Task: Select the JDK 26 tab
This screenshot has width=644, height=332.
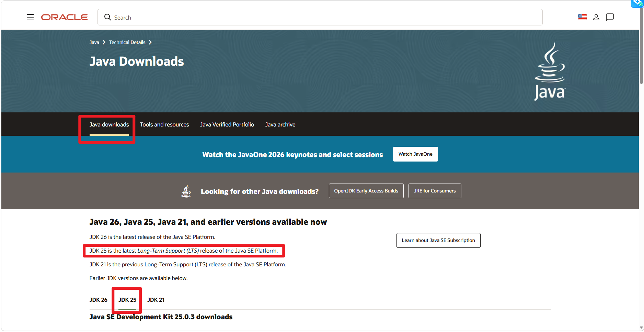Action: tap(99, 300)
